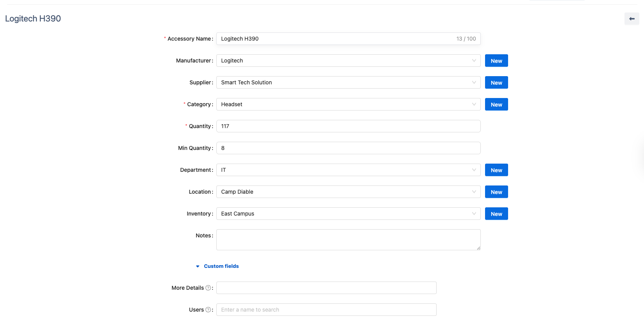Open the Manufacturer dropdown
The width and height of the screenshot is (644, 328).
(x=348, y=61)
